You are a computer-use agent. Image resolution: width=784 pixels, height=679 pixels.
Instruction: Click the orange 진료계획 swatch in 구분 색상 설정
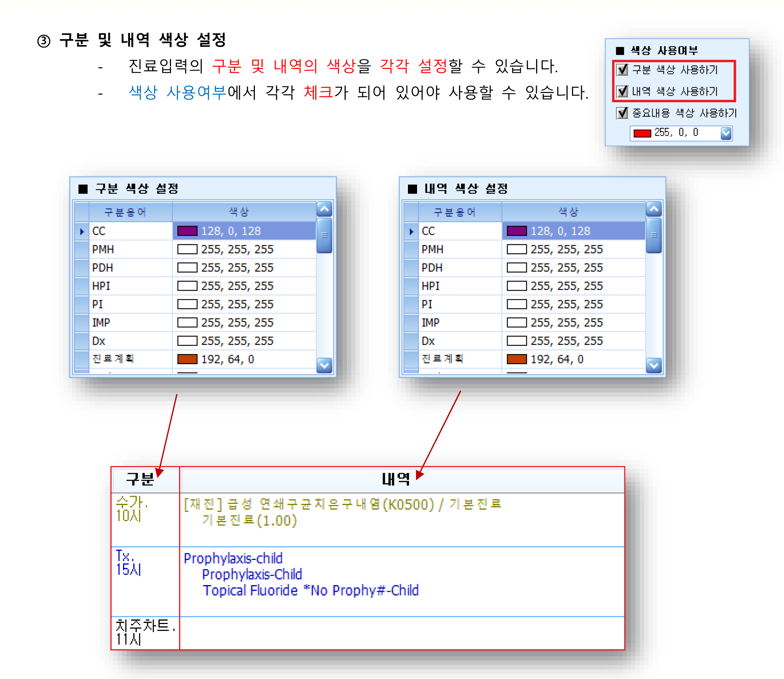point(187,359)
